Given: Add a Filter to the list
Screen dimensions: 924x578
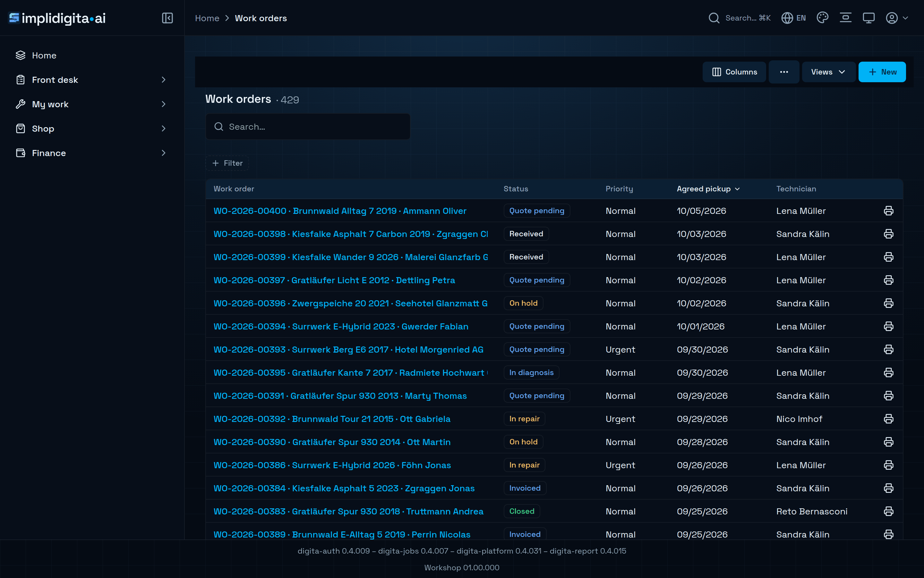Looking at the screenshot, I should (227, 163).
